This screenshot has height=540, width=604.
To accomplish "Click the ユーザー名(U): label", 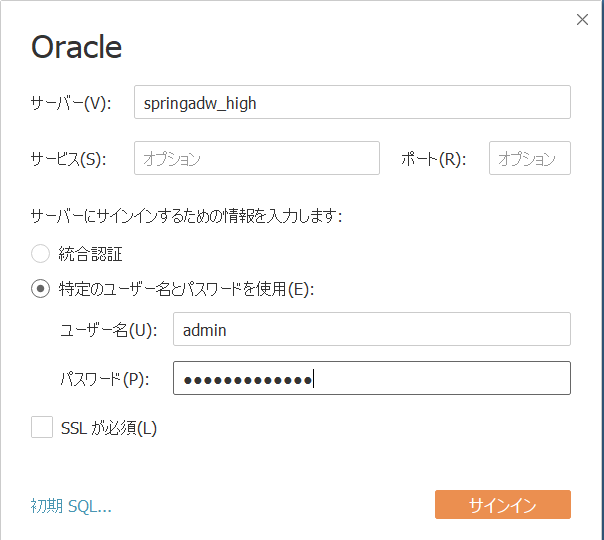I will 109,330.
